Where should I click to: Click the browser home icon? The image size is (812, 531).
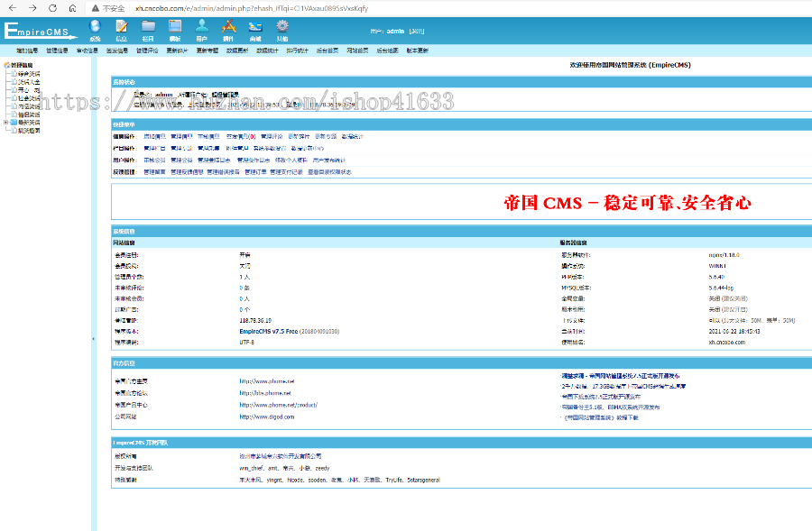click(x=72, y=8)
